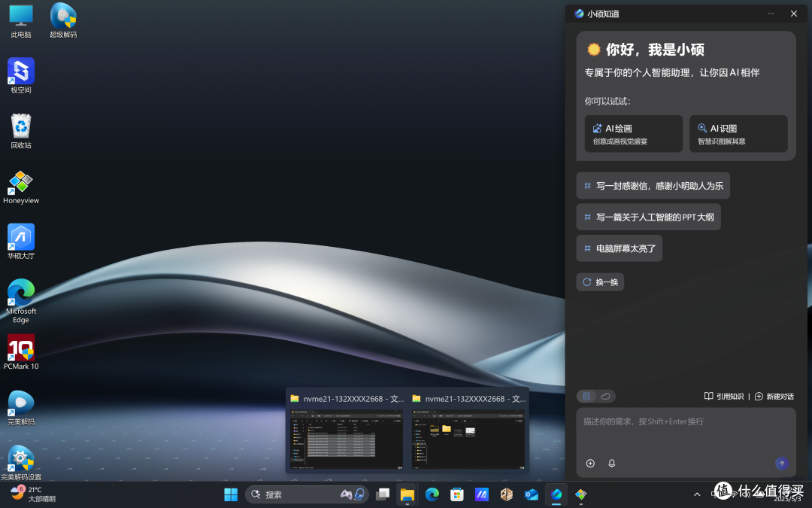The width and height of the screenshot is (812, 508).
Task: Choose 写一篇关于人工智能的PPT大纲 suggestion
Action: (x=648, y=217)
